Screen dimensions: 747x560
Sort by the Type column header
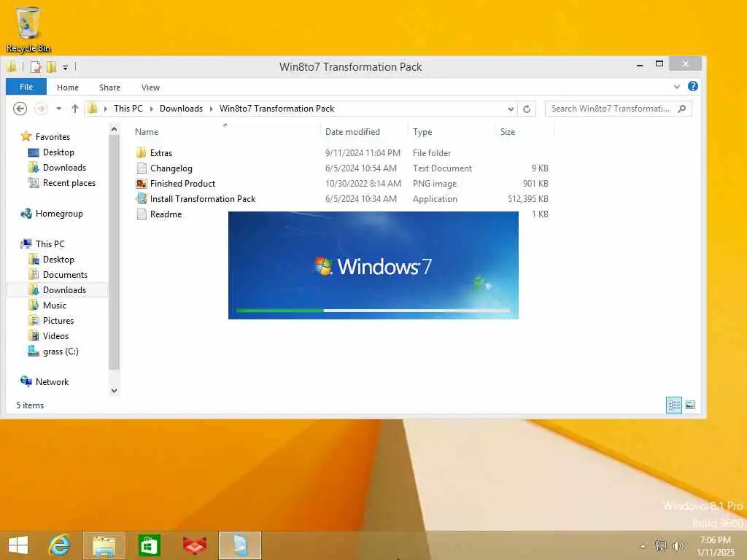click(x=422, y=132)
